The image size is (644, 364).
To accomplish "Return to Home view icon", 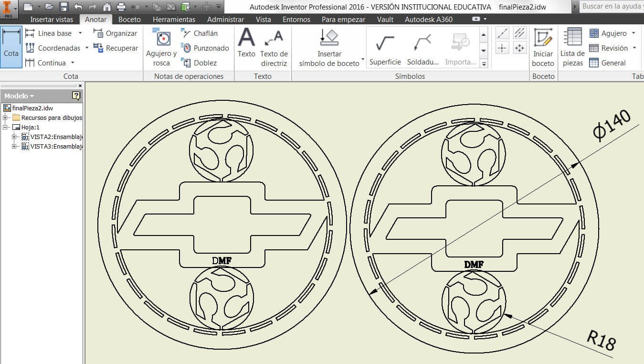I will (107, 7).
